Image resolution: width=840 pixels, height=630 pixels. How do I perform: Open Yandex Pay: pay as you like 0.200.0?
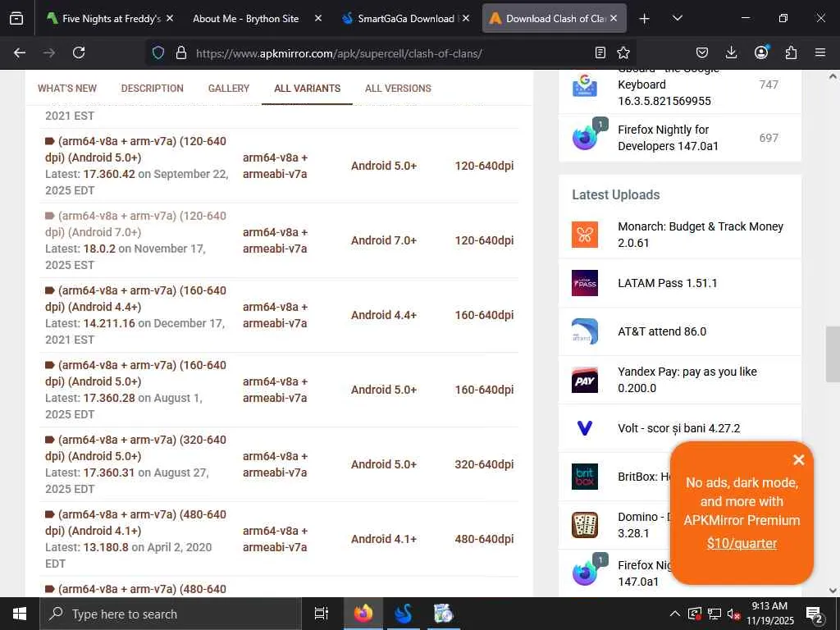click(x=687, y=380)
